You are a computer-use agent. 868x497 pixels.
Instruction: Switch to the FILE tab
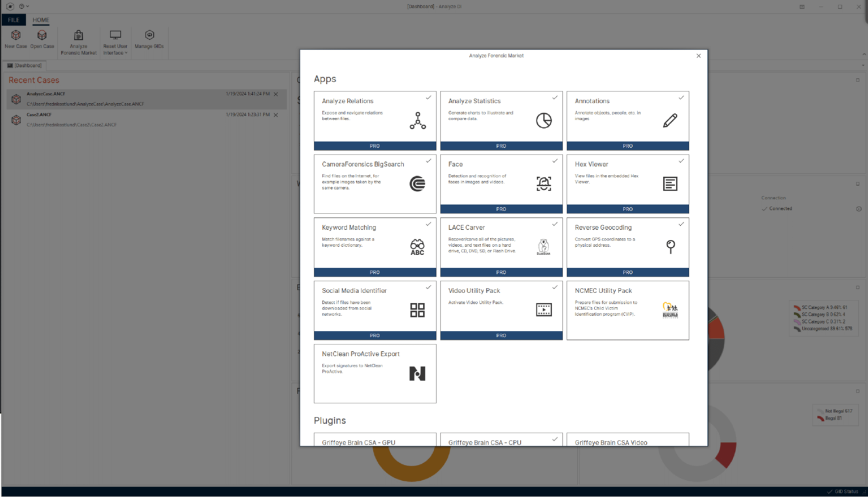tap(12, 20)
